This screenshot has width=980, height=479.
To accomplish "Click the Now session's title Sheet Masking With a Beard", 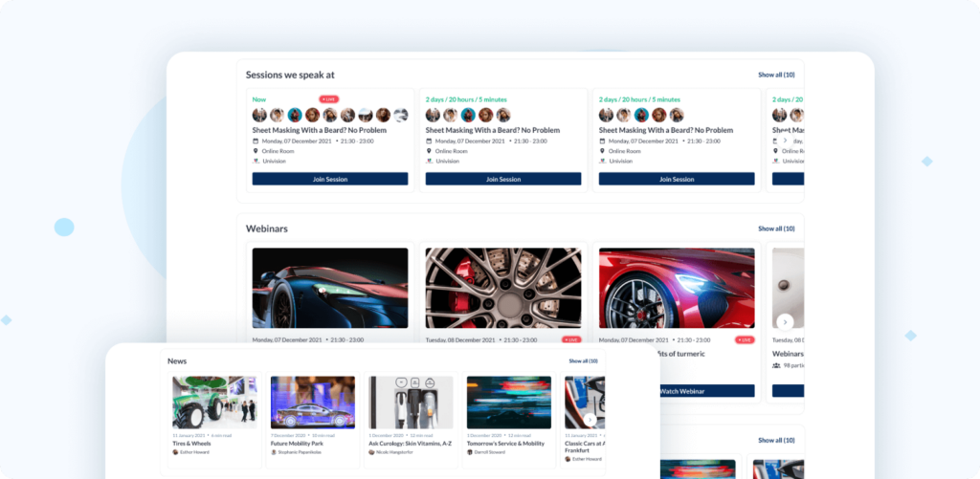I will (320, 131).
